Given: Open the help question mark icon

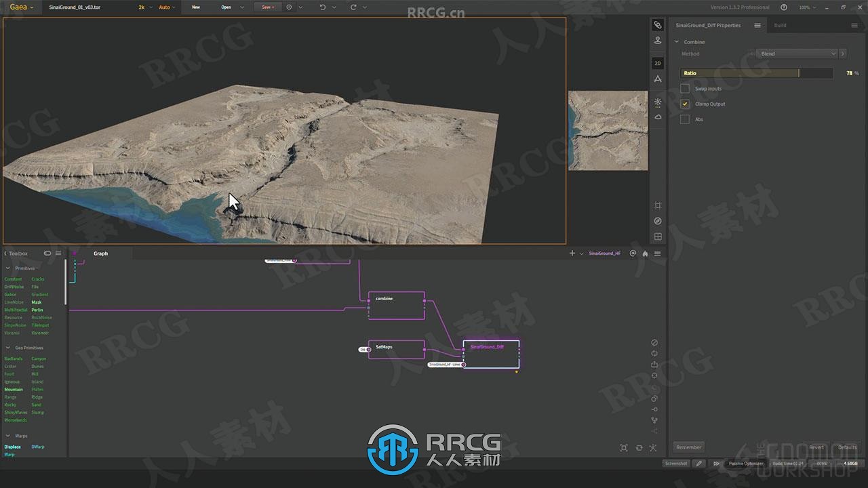Looking at the screenshot, I should tap(784, 7).
